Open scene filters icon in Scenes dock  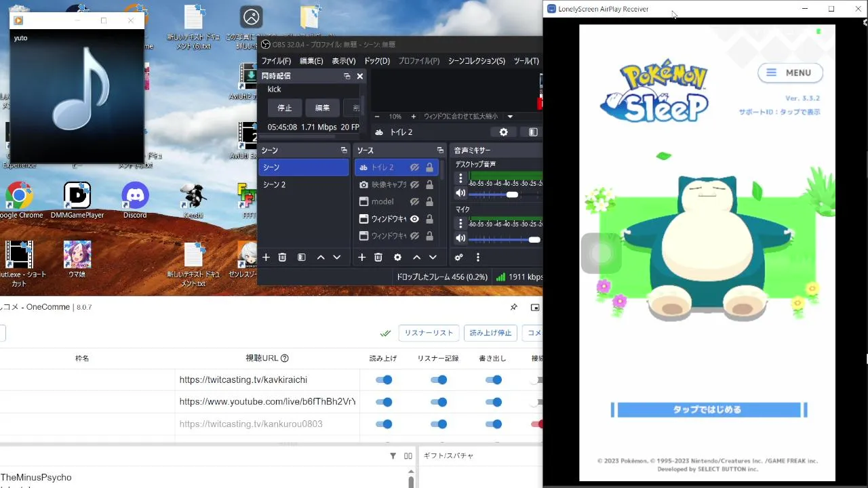coord(302,258)
